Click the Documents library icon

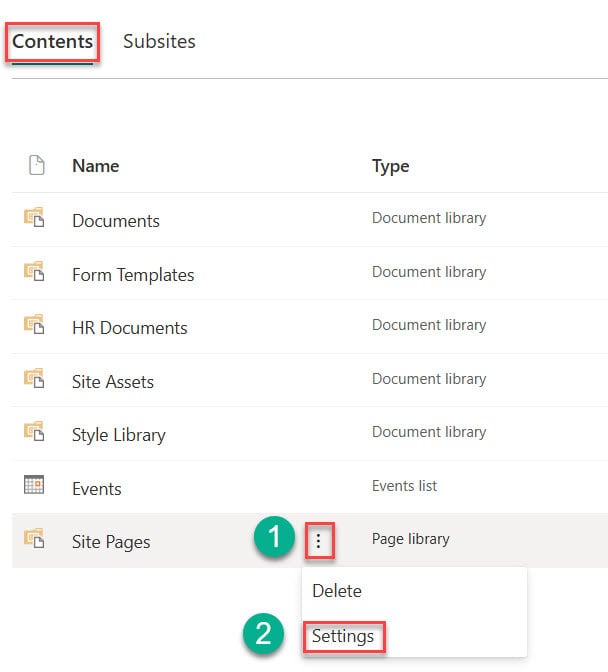(x=34, y=217)
